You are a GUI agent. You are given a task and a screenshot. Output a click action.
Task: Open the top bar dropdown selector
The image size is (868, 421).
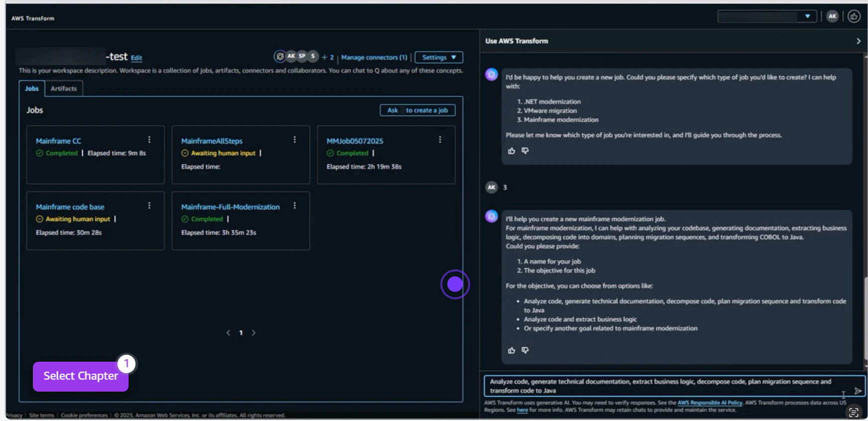767,16
